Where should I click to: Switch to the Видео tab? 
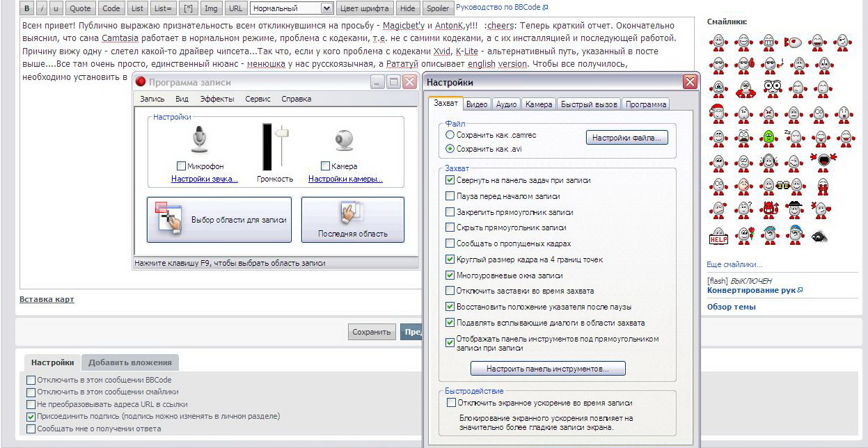pos(477,104)
